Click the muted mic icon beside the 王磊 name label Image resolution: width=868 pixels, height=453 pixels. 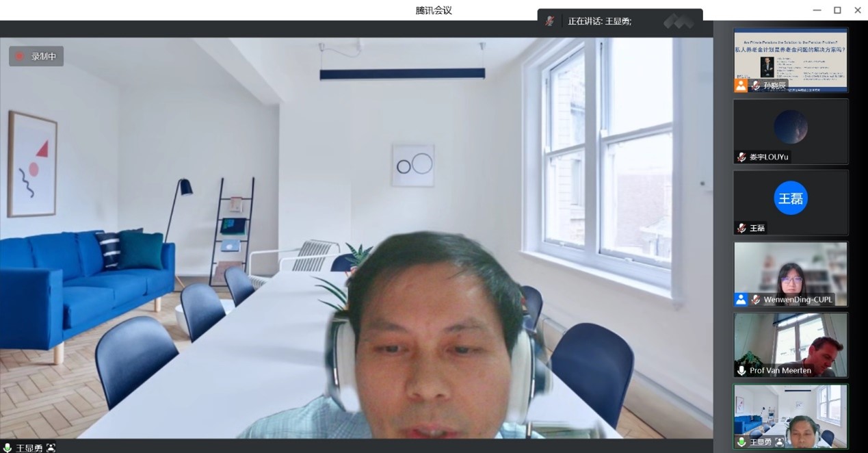tap(741, 228)
